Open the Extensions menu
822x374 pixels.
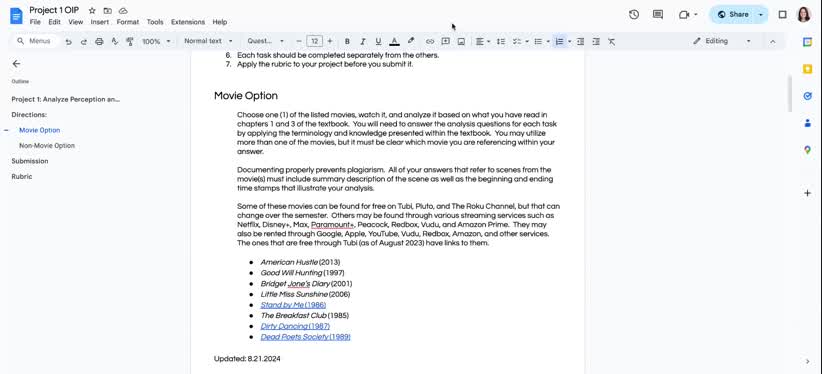pos(188,22)
